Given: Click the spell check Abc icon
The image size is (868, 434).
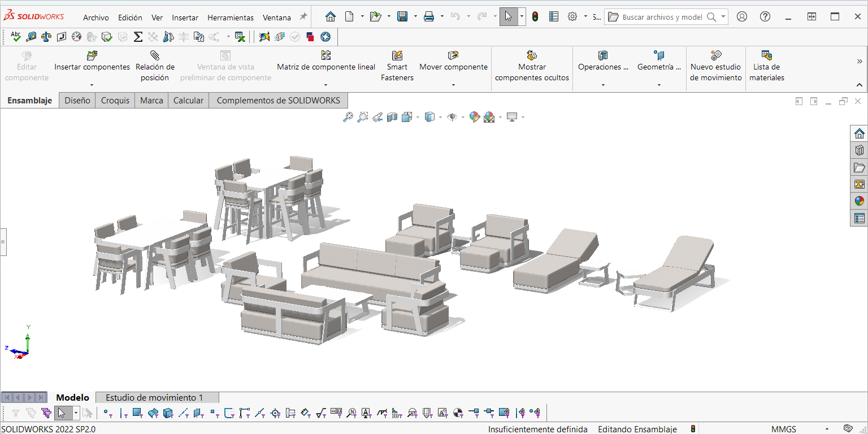Looking at the screenshot, I should tap(16, 37).
